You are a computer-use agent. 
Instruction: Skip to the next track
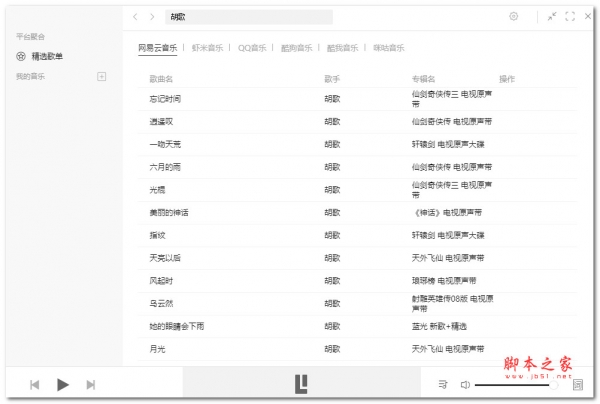coord(91,384)
